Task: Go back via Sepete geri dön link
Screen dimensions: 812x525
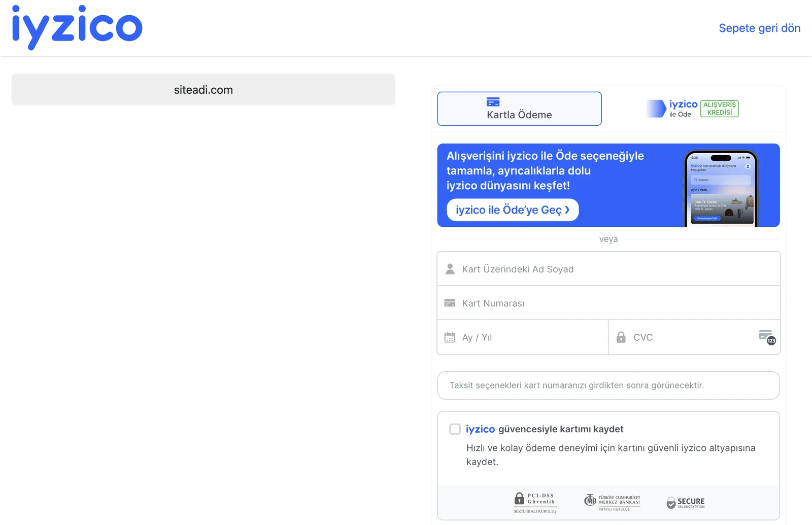Action: coord(759,28)
